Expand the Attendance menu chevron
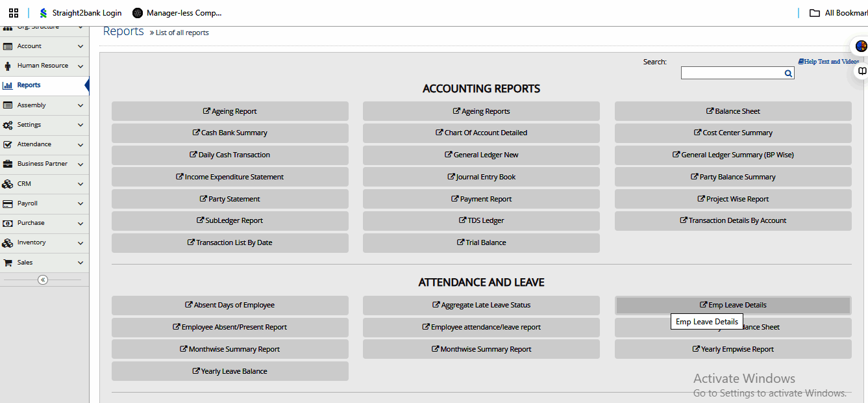This screenshot has width=868, height=403. point(81,144)
